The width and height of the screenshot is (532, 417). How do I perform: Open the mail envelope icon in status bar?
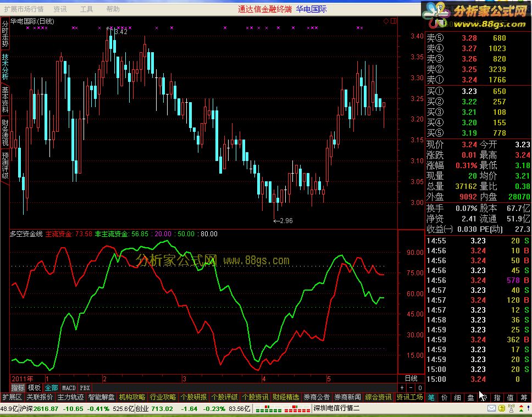coord(492,409)
